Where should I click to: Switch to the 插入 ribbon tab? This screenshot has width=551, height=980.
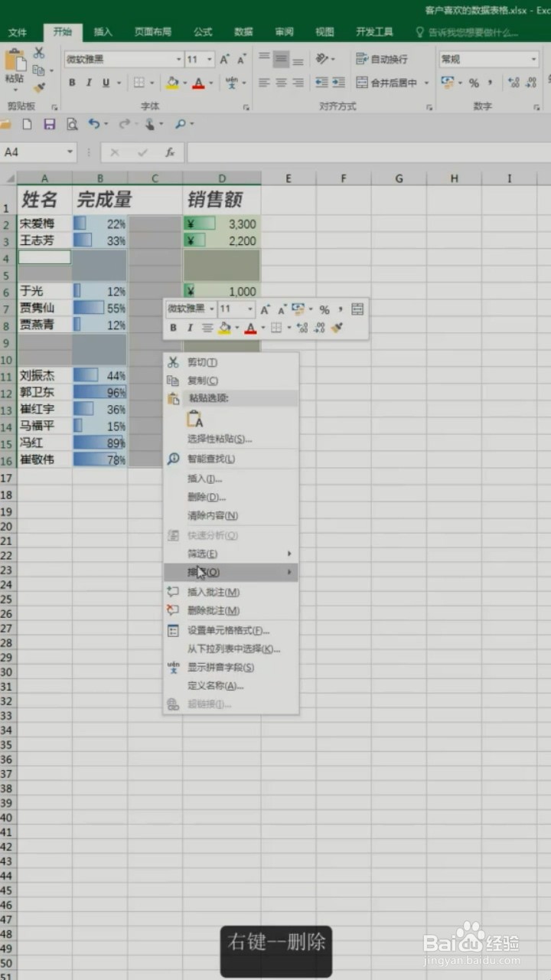pos(103,32)
